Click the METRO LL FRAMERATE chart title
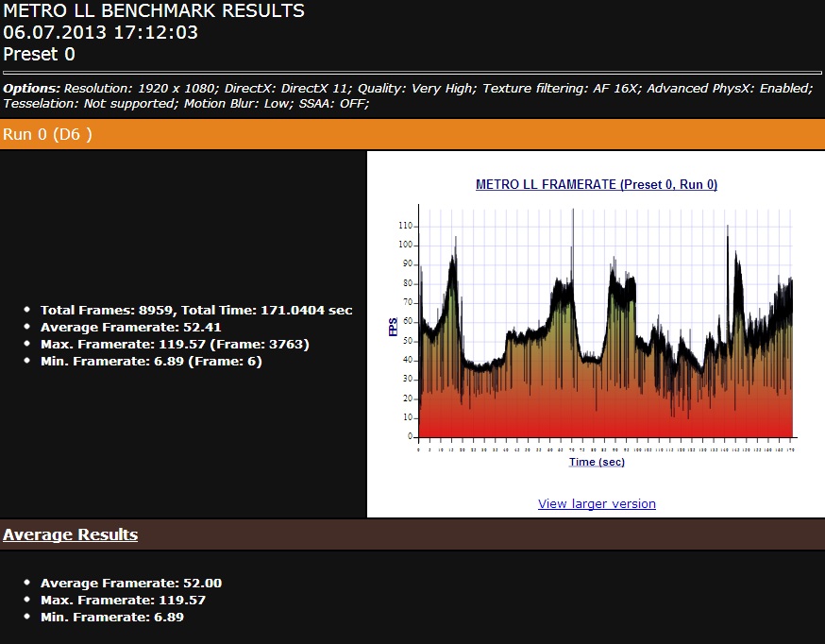This screenshot has width=825, height=644. click(x=597, y=185)
